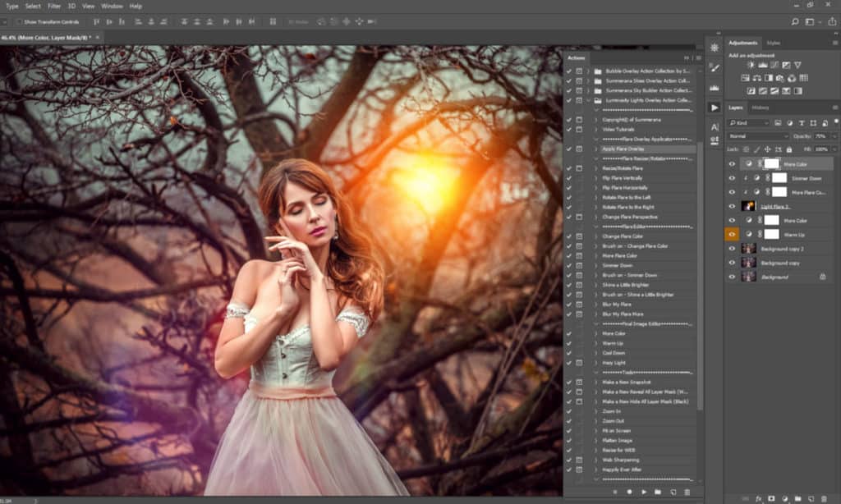Open the Actions play icon in side dock
Viewport: 841px width, 504px height.
(714, 108)
